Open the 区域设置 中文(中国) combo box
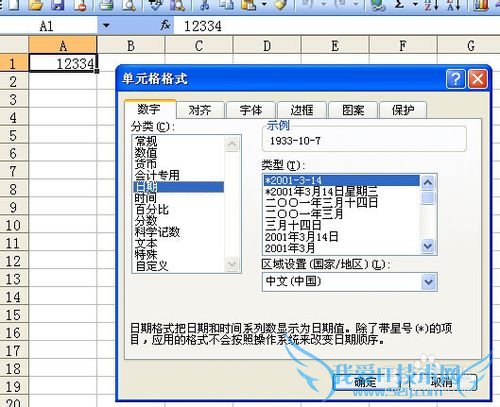 350,282
